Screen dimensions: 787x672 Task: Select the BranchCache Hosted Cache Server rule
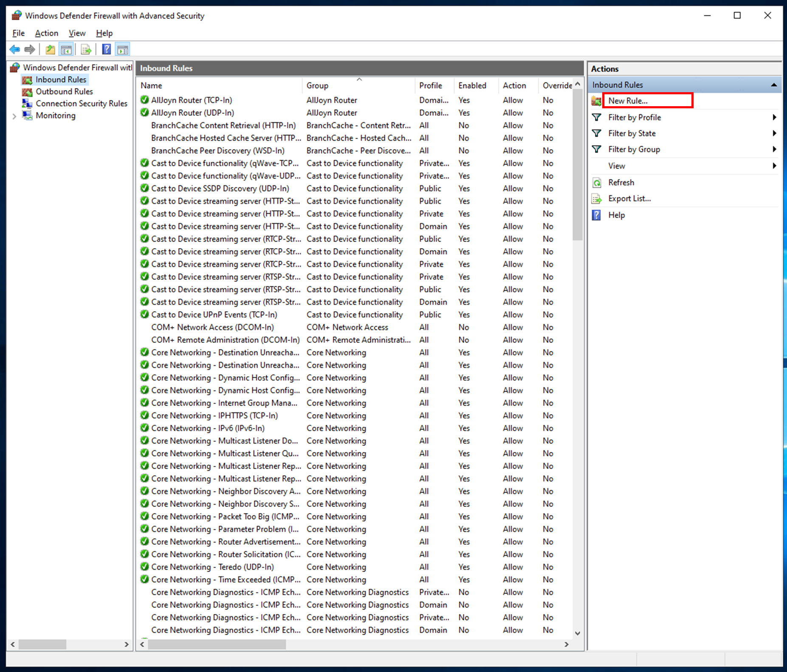pyautogui.click(x=226, y=138)
